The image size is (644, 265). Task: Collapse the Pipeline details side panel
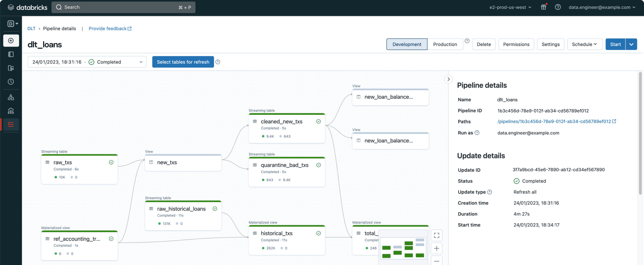(x=448, y=79)
